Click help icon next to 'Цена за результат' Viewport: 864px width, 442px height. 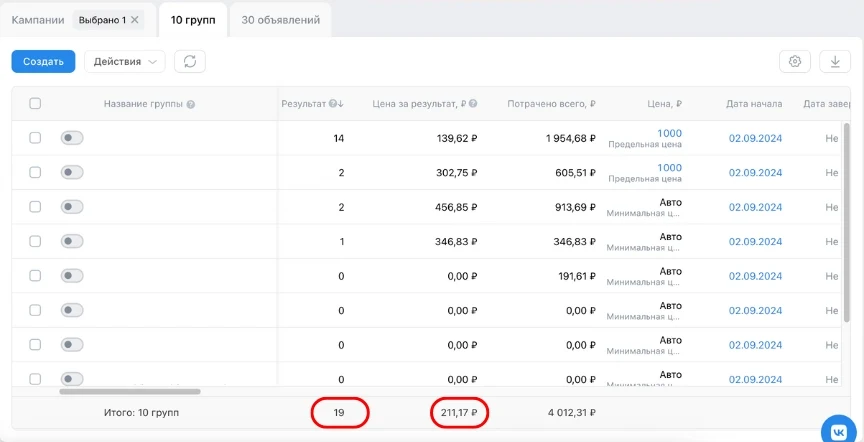click(473, 104)
